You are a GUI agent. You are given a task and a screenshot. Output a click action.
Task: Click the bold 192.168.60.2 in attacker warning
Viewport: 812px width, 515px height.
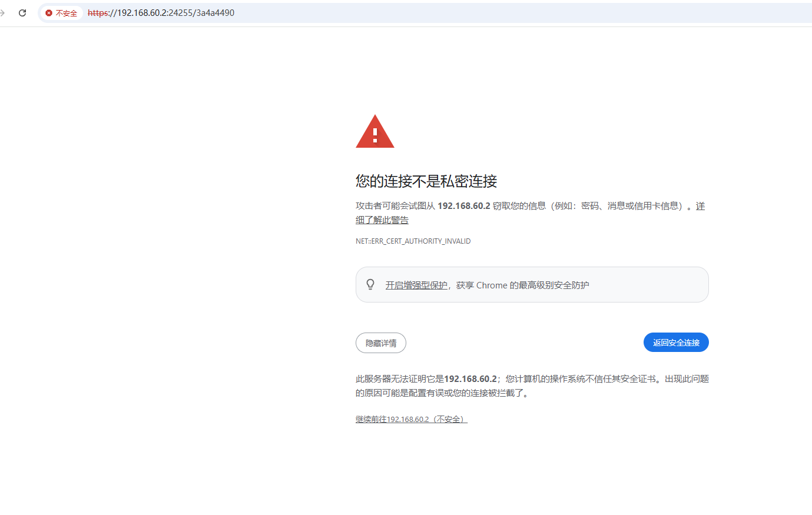[x=463, y=206]
